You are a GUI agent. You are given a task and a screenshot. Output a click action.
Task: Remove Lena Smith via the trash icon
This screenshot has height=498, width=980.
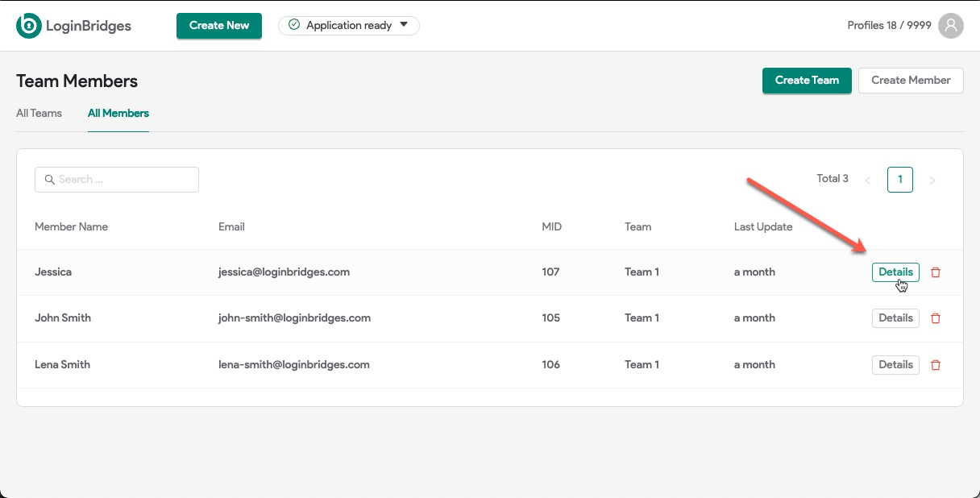(936, 365)
